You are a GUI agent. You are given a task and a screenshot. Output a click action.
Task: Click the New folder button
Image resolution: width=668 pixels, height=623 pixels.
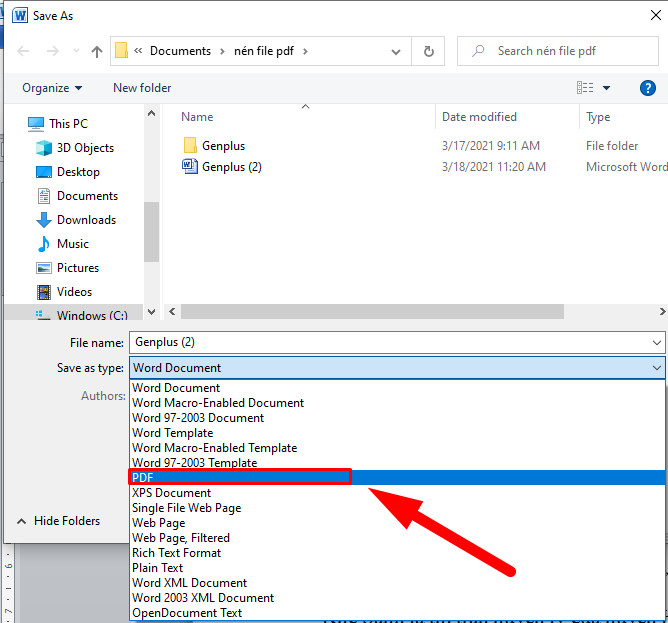click(142, 88)
